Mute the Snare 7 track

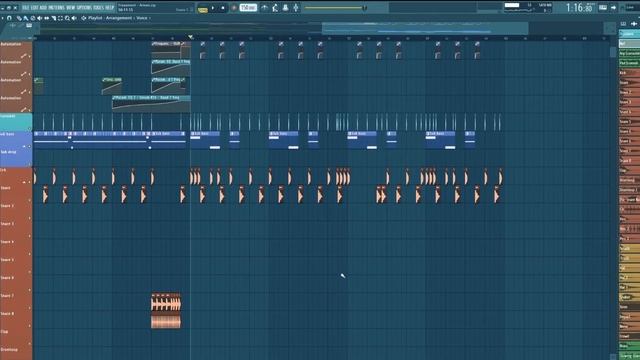pos(29,308)
